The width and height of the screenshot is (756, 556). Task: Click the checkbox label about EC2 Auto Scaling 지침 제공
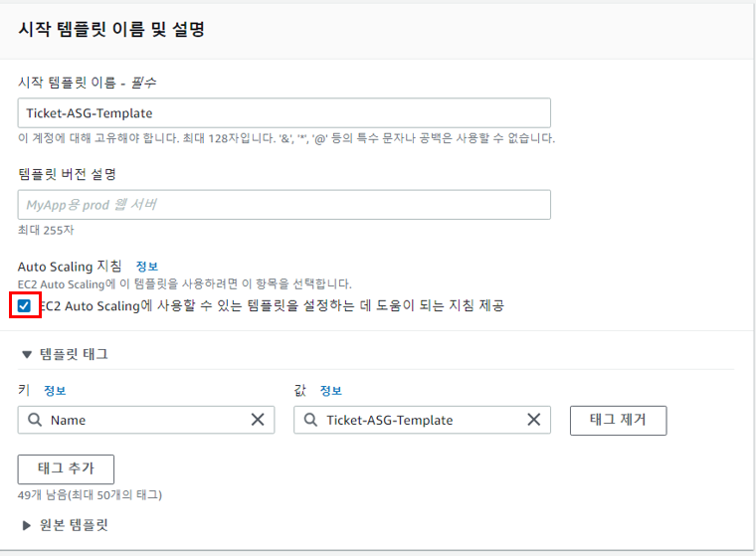pos(272,305)
